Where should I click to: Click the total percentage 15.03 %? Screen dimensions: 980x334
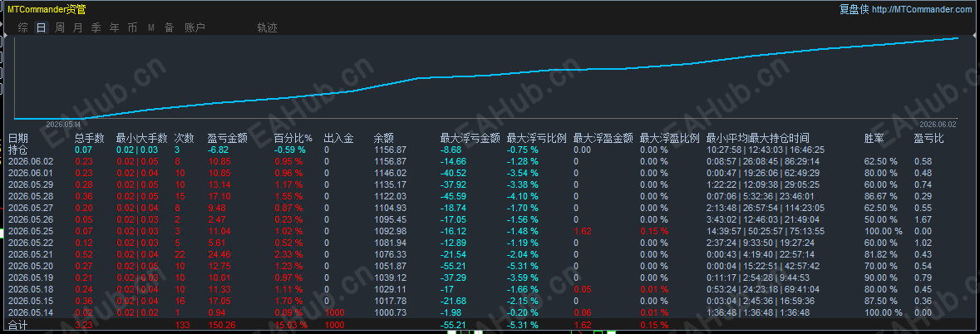291,325
